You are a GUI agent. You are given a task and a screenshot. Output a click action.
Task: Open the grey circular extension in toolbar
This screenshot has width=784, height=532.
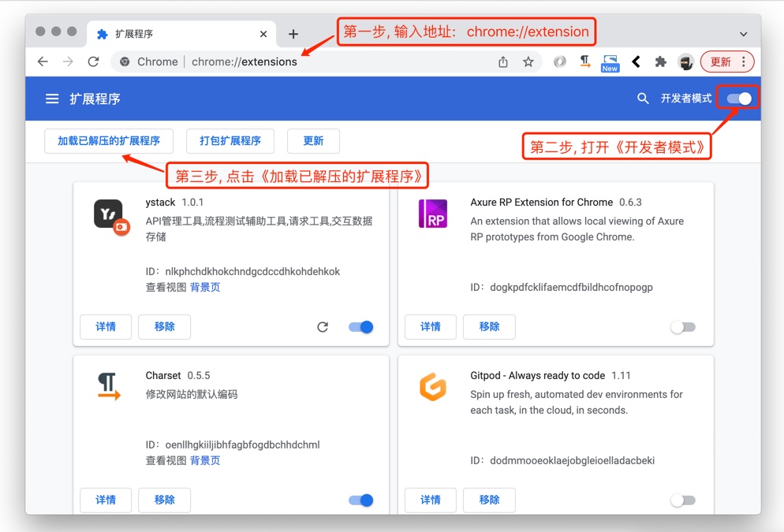[x=559, y=61]
